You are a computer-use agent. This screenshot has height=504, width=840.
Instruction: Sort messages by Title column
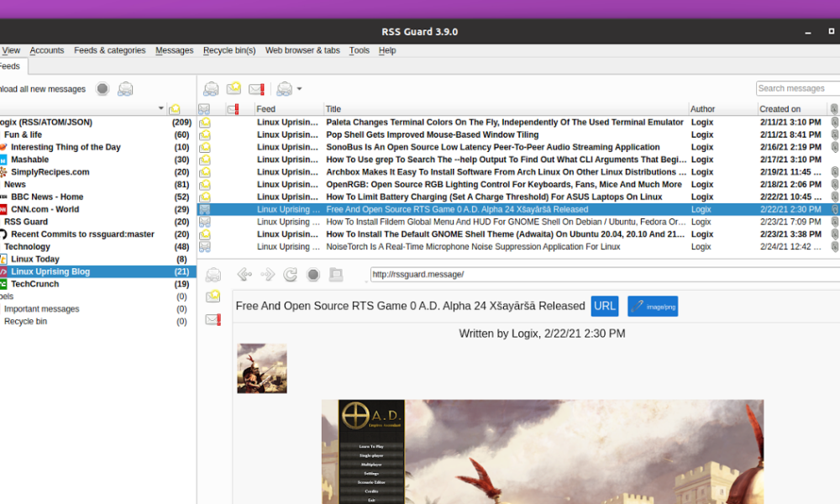coord(333,109)
